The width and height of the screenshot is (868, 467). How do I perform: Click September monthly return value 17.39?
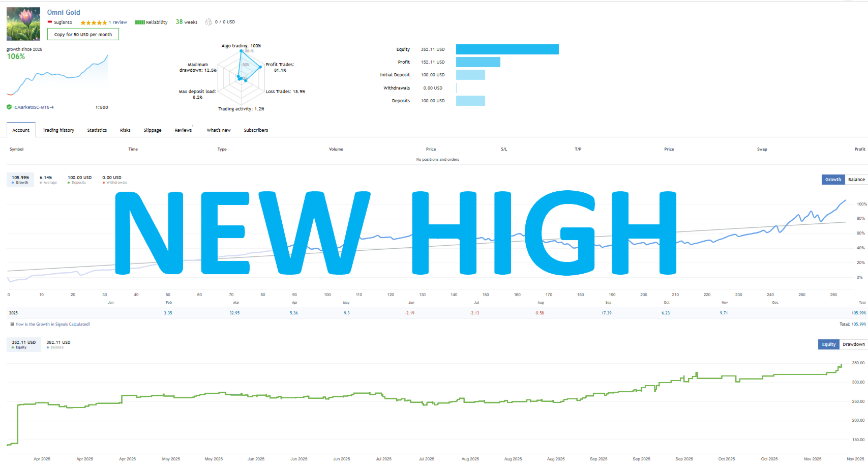point(607,313)
